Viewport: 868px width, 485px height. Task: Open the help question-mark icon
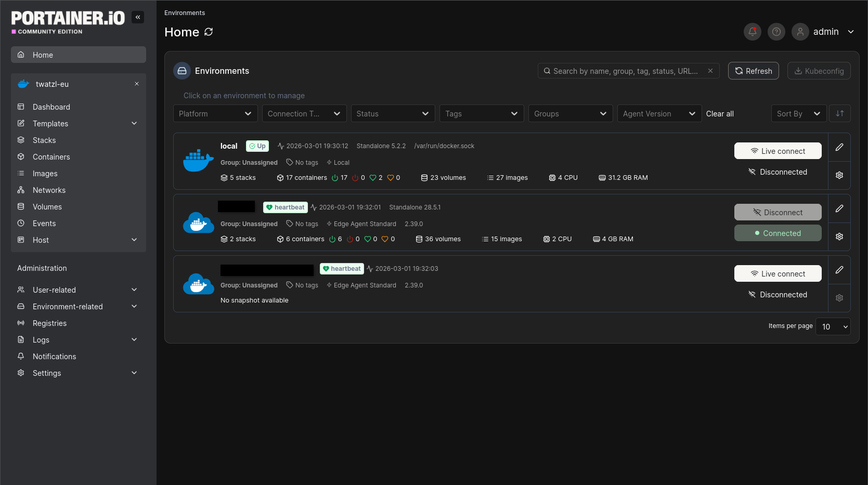click(x=776, y=32)
